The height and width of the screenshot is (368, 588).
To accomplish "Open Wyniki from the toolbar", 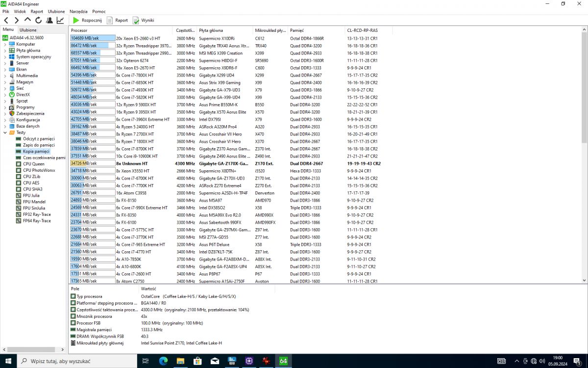I will 143,20.
